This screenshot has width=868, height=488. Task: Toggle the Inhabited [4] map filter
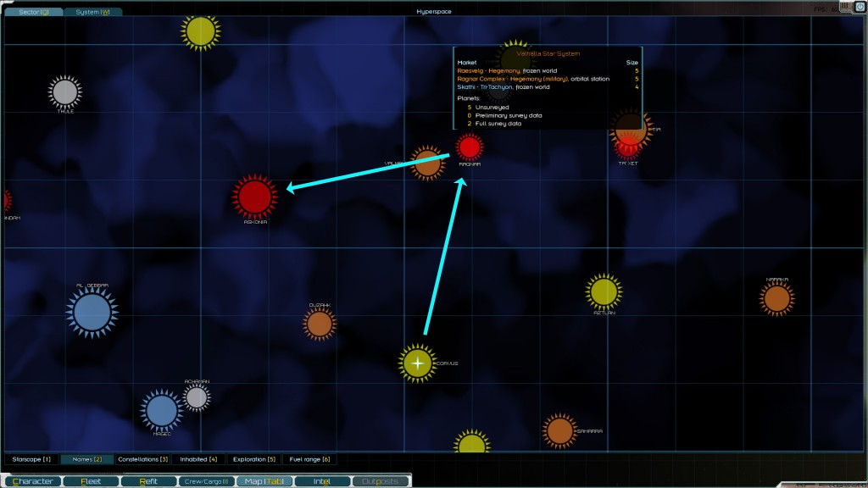[198, 459]
